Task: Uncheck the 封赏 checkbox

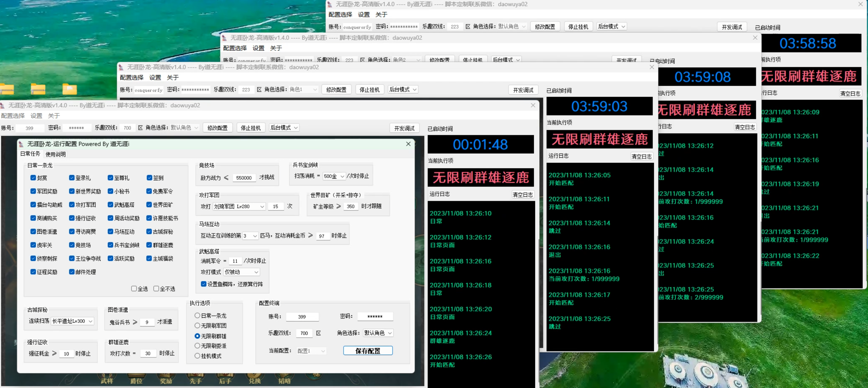Action: [33, 178]
